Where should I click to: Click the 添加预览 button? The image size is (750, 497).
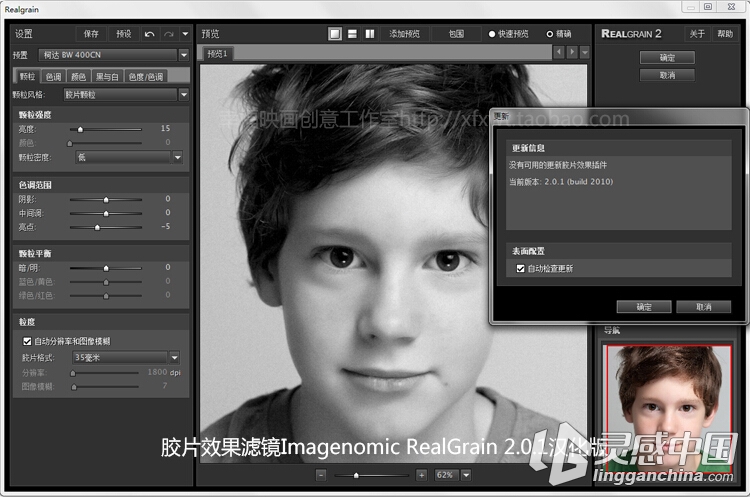(x=404, y=34)
